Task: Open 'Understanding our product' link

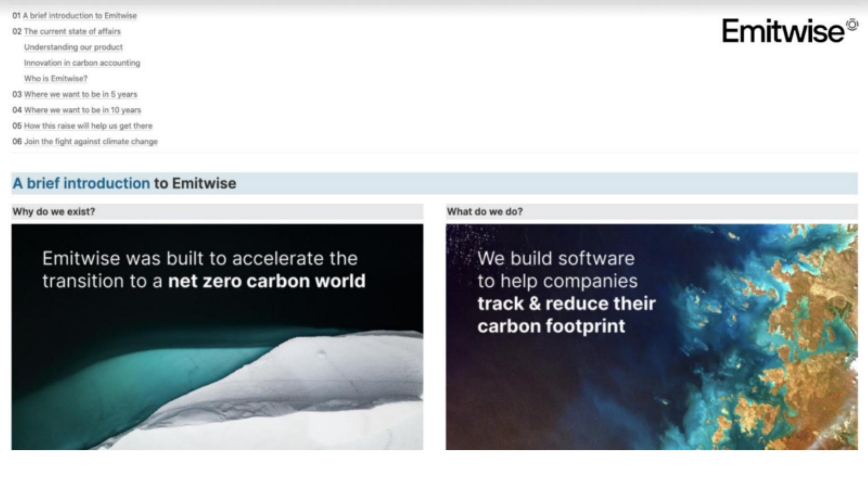Action: pyautogui.click(x=73, y=47)
